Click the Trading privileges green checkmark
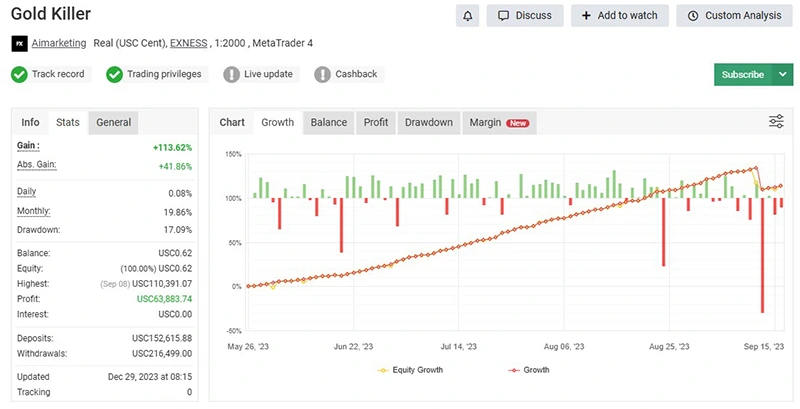The width and height of the screenshot is (800, 409). coord(114,74)
